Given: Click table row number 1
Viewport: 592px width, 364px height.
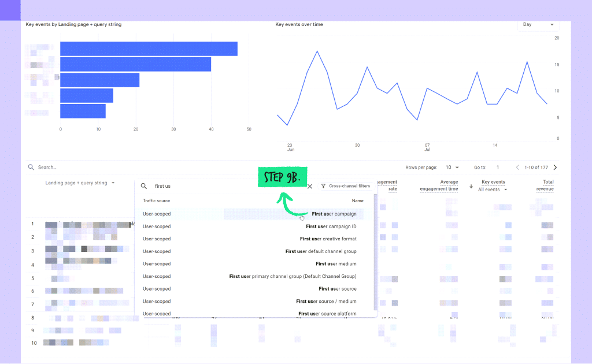Looking at the screenshot, I should point(32,224).
